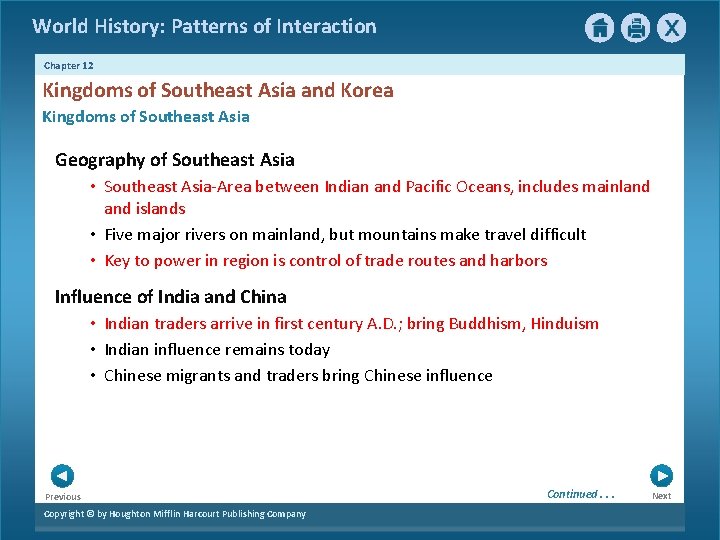The width and height of the screenshot is (720, 540).
Task: Go back with the Previous arrow
Action: pos(62,476)
